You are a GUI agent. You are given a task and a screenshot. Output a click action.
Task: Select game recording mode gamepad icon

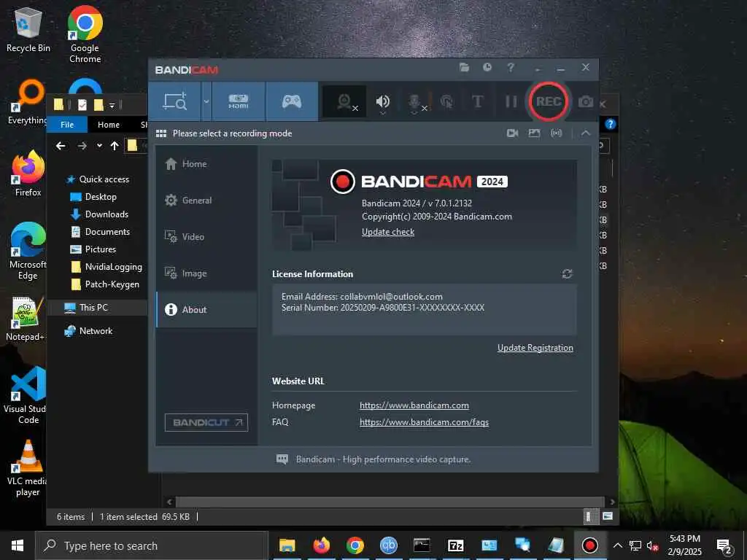click(x=292, y=101)
